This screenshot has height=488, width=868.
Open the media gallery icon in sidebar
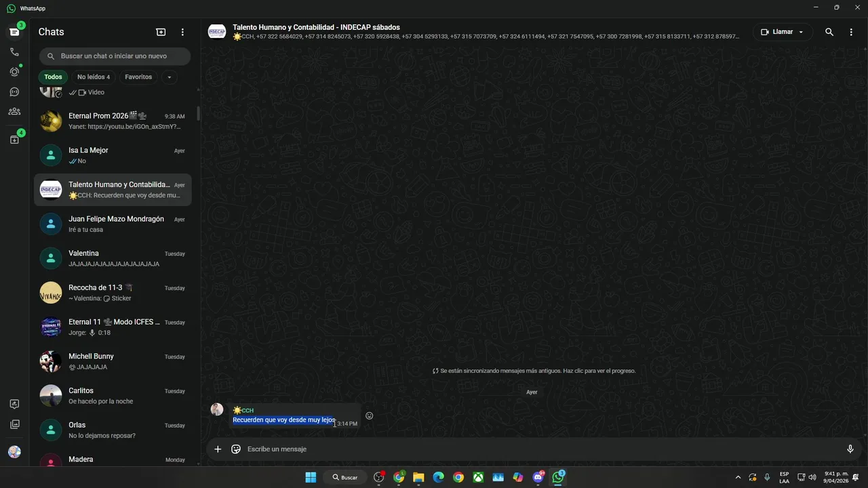point(14,424)
